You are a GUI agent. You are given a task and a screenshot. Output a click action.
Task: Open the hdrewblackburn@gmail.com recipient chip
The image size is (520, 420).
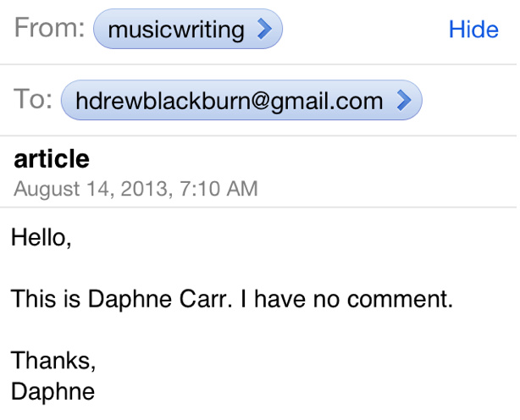(x=241, y=100)
